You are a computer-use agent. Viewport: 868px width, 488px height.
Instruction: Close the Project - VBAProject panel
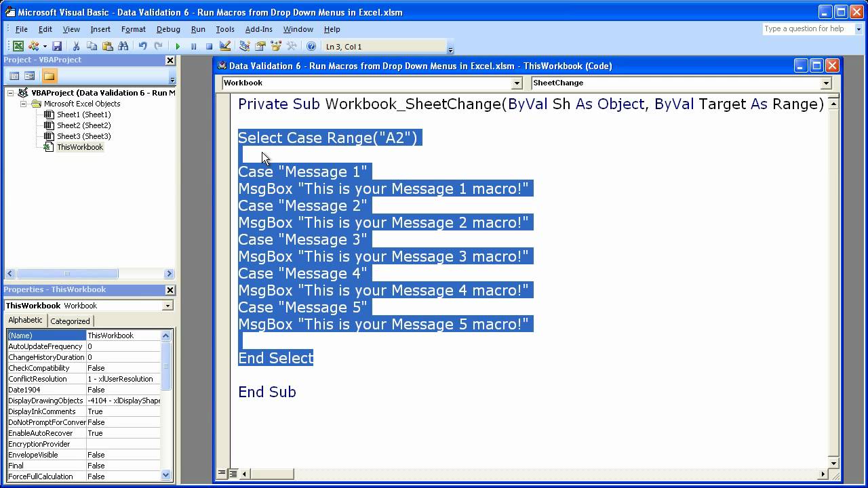click(170, 60)
